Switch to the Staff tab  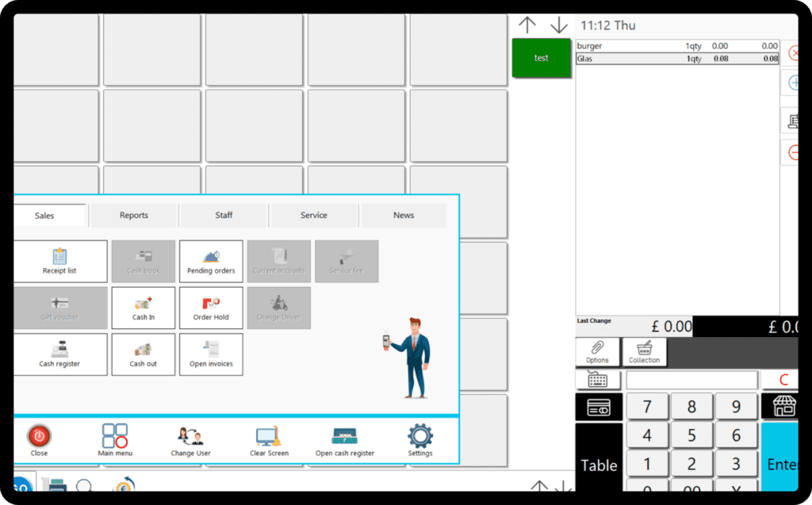click(224, 216)
